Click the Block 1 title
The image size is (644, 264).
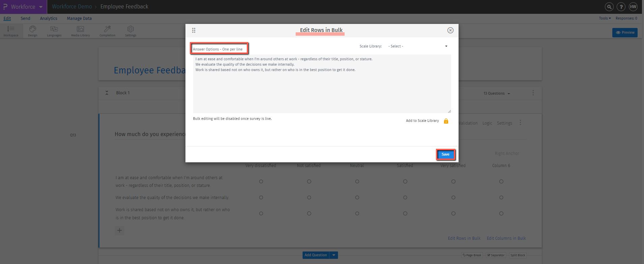point(123,93)
